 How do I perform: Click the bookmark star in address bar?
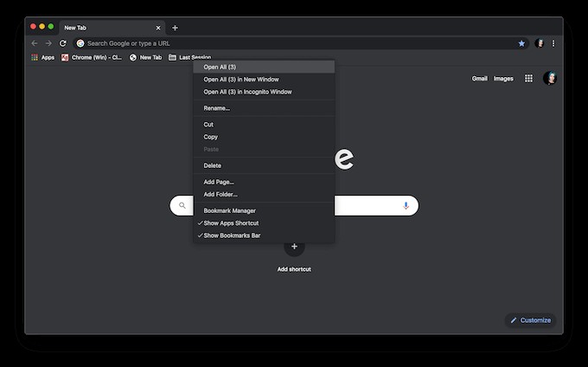coord(521,43)
